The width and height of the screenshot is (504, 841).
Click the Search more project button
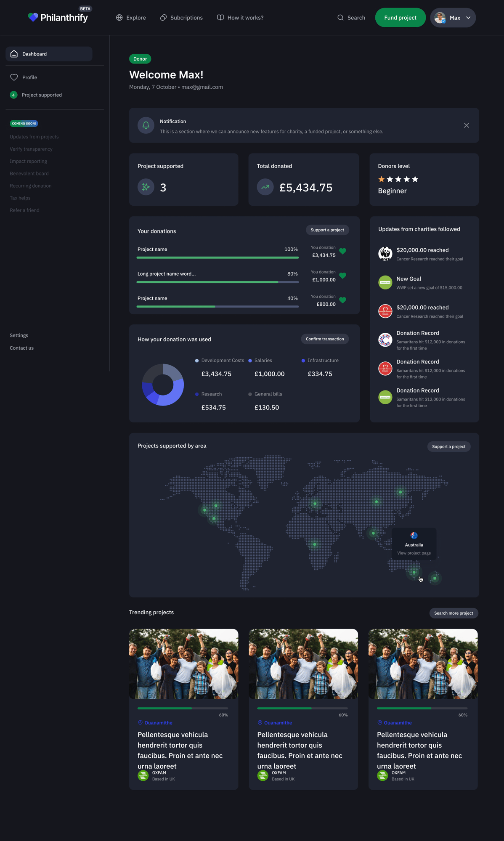pos(454,613)
